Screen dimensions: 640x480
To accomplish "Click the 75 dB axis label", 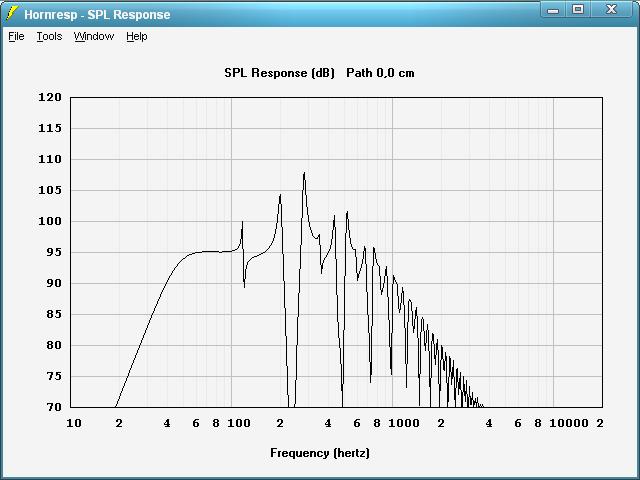I will click(54, 376).
